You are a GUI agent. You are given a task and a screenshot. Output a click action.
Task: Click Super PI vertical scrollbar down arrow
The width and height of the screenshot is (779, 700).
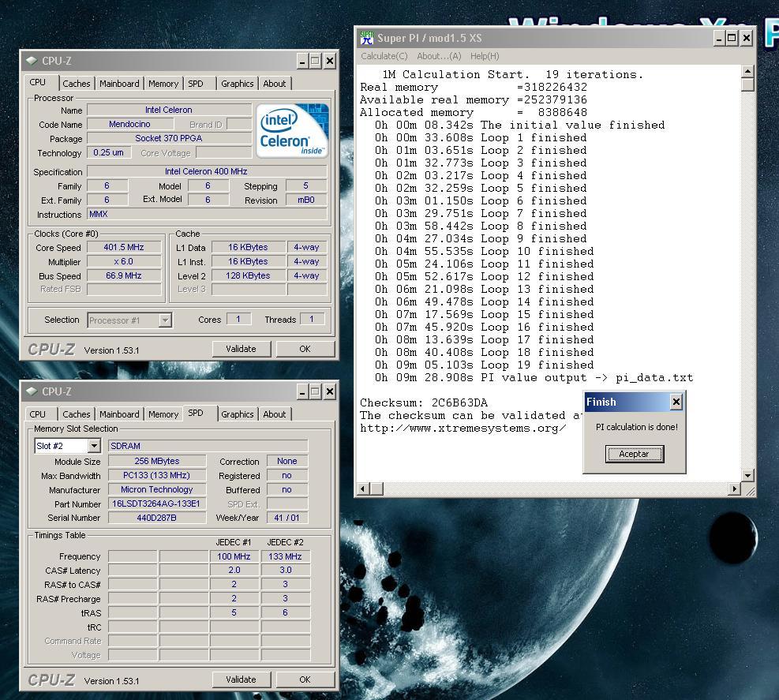747,475
